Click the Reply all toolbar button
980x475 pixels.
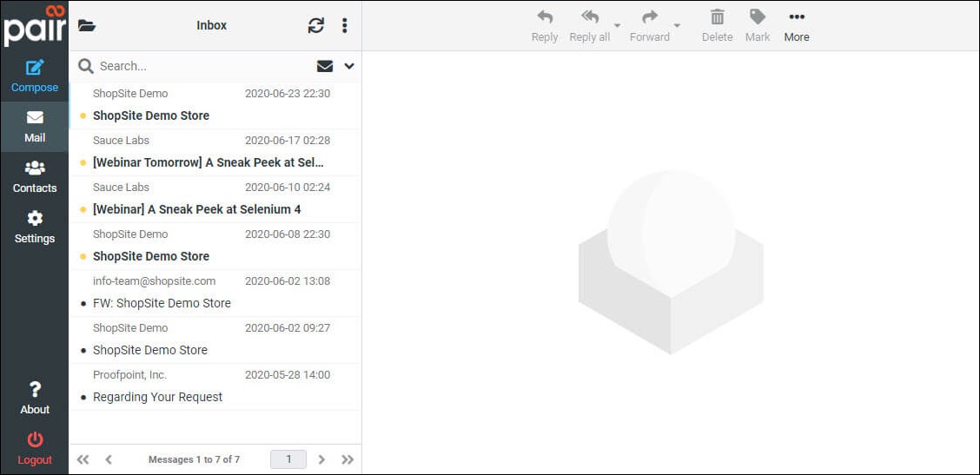589,26
